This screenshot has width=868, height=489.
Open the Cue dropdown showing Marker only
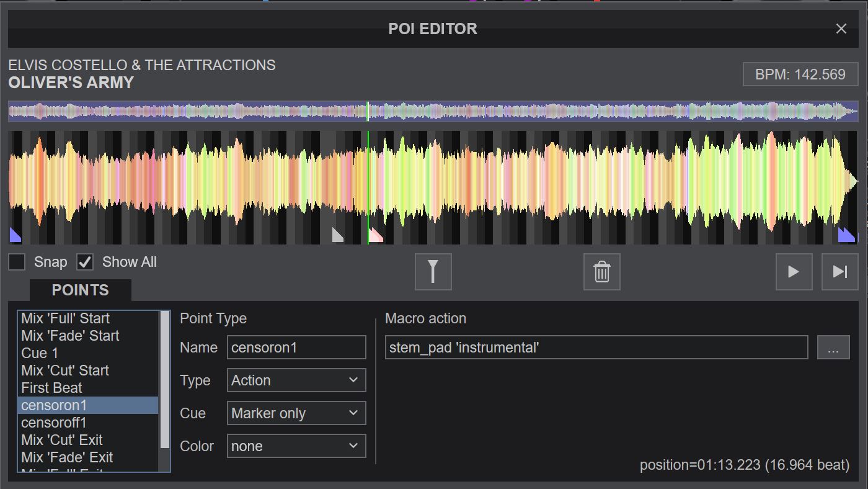(x=296, y=413)
